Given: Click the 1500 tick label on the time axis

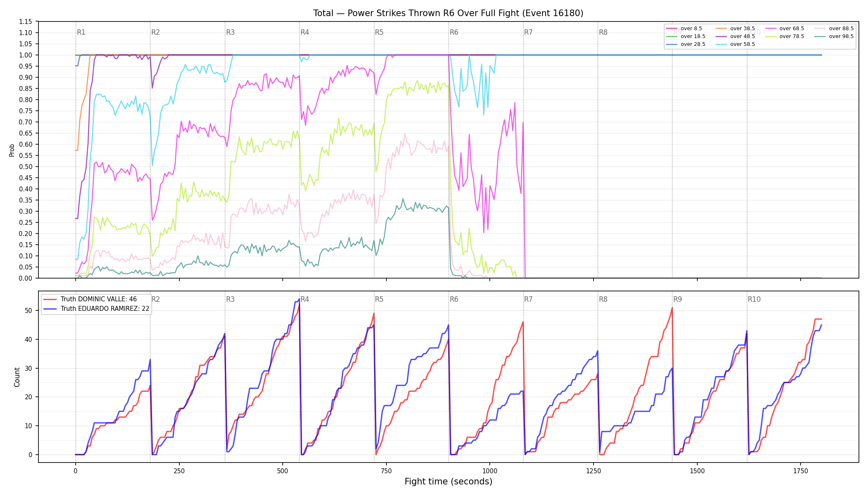Looking at the screenshot, I should coord(697,471).
